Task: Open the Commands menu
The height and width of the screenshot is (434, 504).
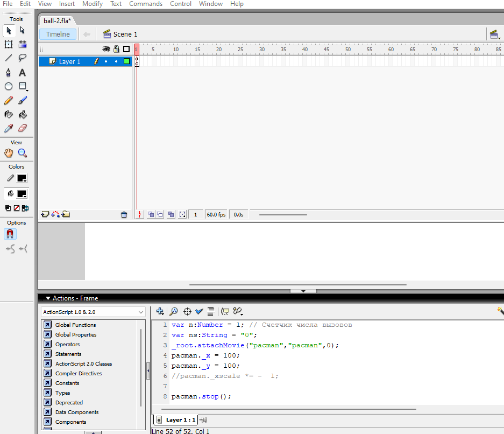Action: 146,4
